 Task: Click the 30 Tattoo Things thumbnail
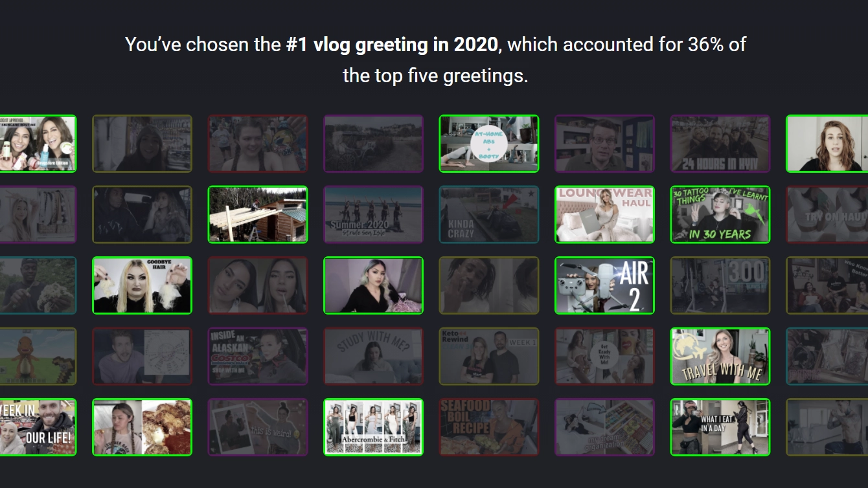[x=720, y=215]
